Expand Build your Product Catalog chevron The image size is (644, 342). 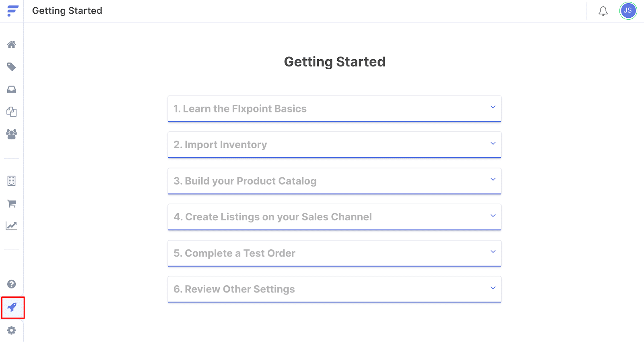(493, 179)
